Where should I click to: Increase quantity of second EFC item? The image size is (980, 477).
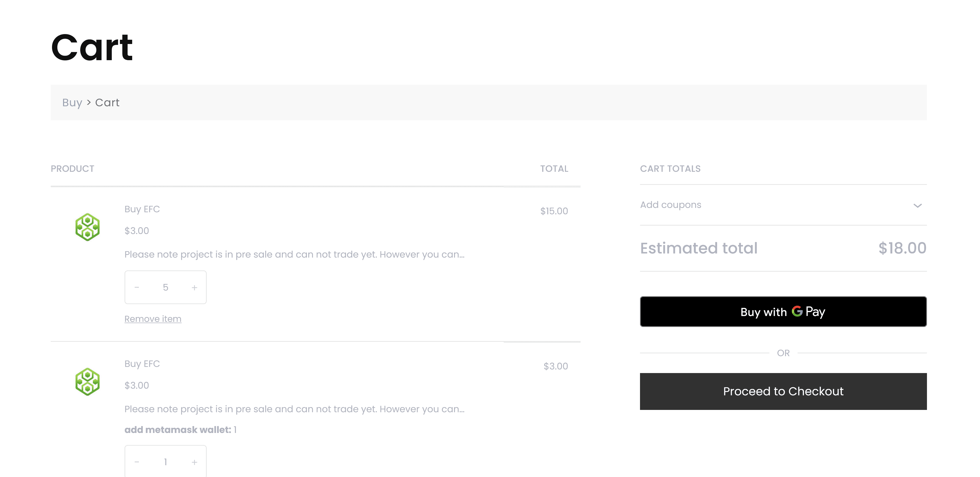[194, 462]
